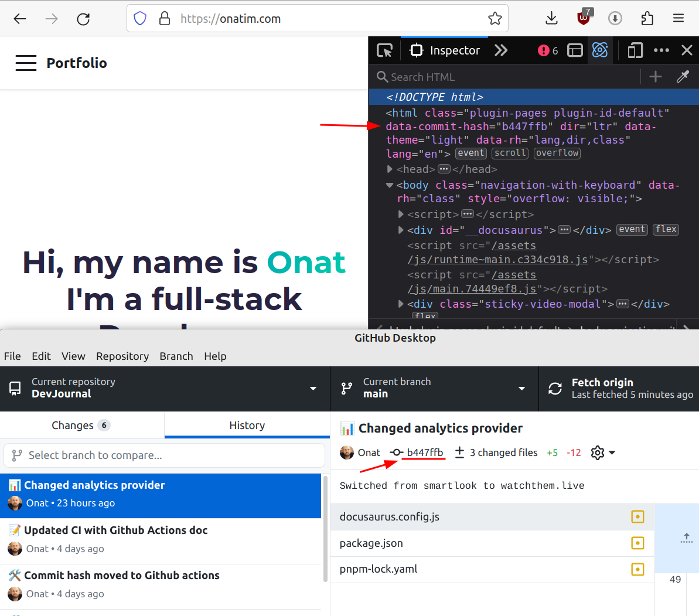The height and width of the screenshot is (616, 699).
Task: Click Fetch origin button
Action: click(x=619, y=388)
